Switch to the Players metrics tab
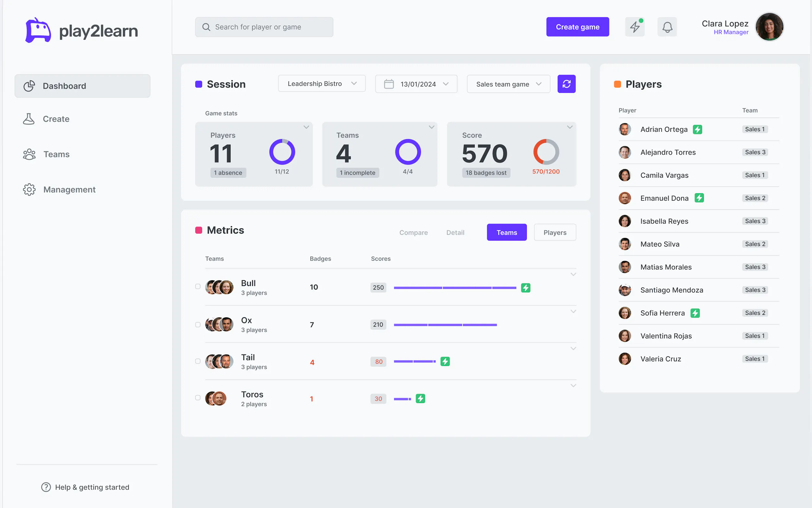Image resolution: width=812 pixels, height=508 pixels. point(555,233)
